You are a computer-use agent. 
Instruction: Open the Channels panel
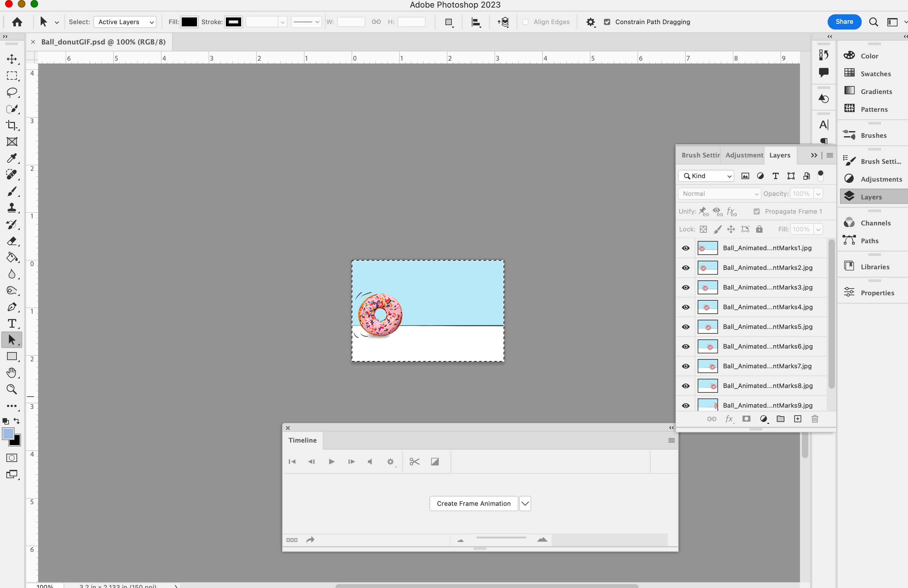875,223
